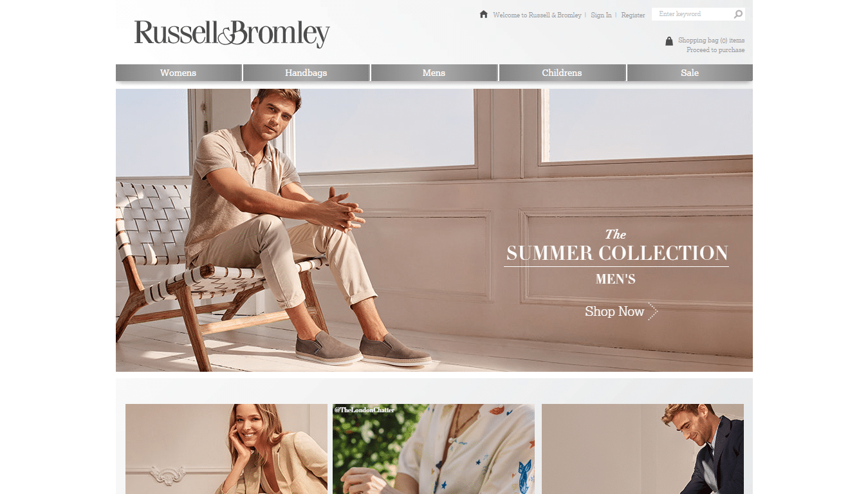Open the Sale menu
Viewport: 868px width, 494px height.
pos(690,73)
